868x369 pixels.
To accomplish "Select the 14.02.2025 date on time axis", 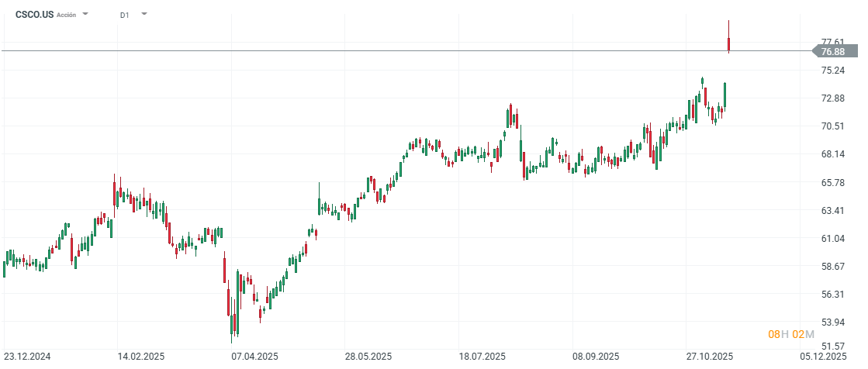I will point(141,357).
